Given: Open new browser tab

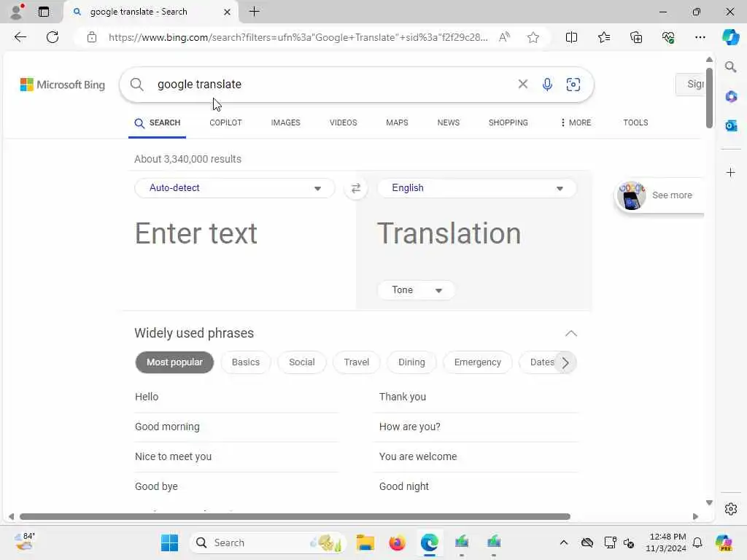Looking at the screenshot, I should click(x=255, y=12).
